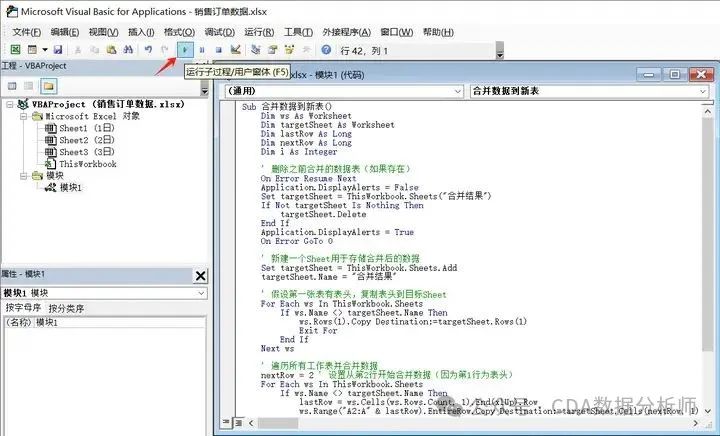Click code window scroll right arrow
Screen dimensions: 720x436
[696, 423]
